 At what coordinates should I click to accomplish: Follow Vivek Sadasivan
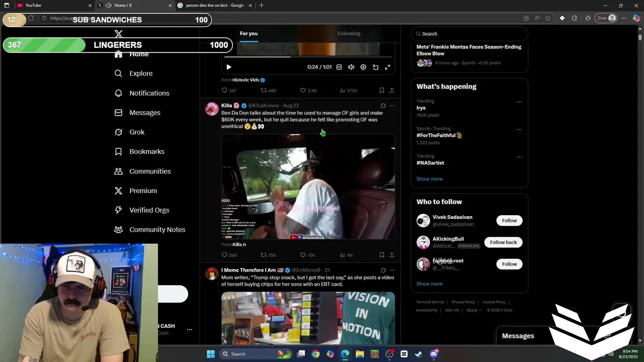[509, 221]
